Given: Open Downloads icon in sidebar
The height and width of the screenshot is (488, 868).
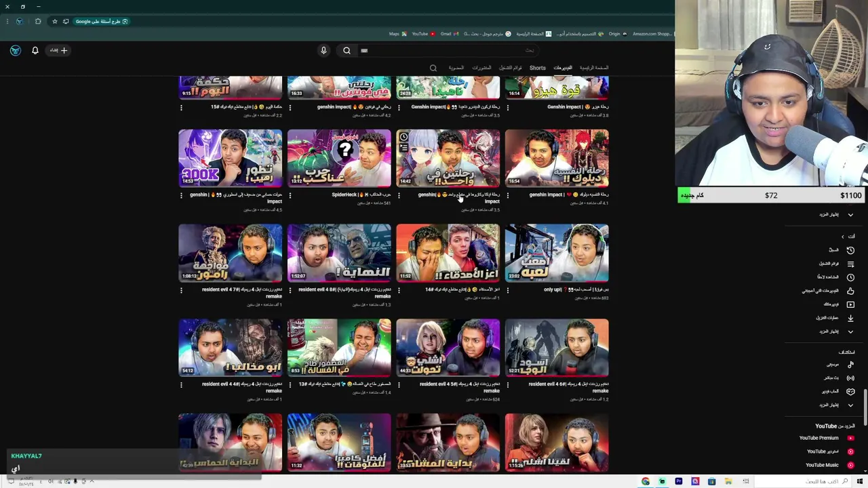Looking at the screenshot, I should tap(850, 318).
